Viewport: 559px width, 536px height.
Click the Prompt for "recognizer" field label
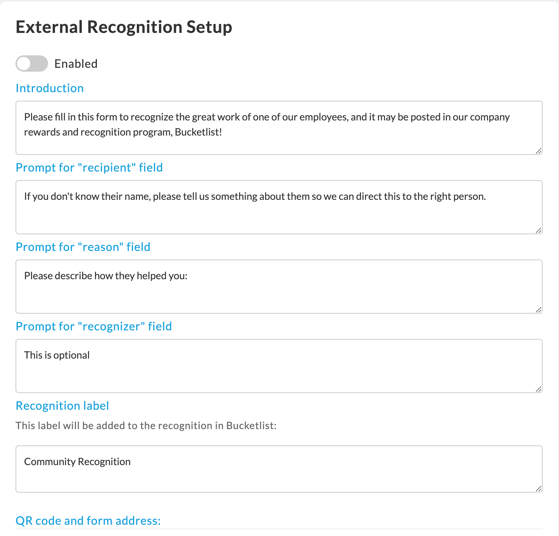click(x=94, y=326)
